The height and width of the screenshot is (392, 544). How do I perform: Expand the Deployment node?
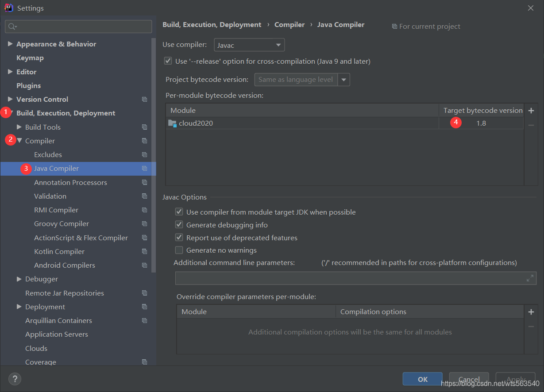[19, 307]
